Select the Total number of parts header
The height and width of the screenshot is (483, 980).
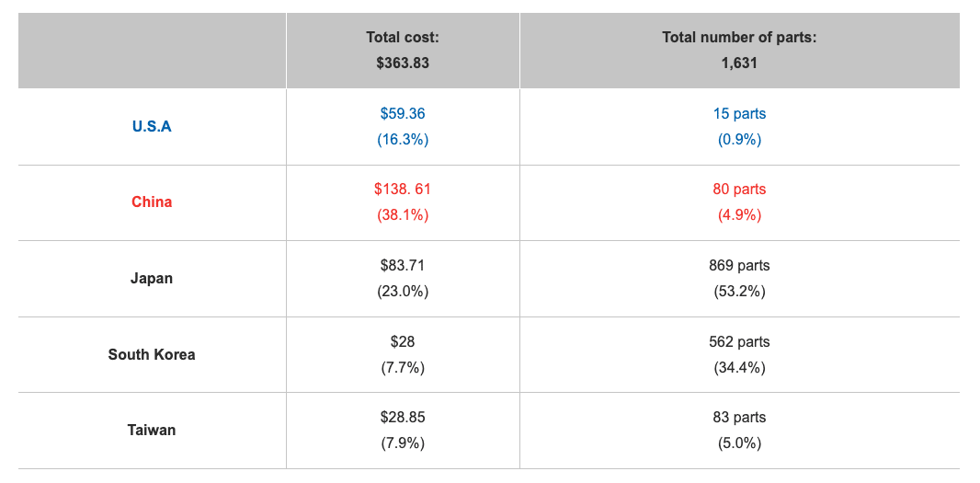[x=739, y=38]
